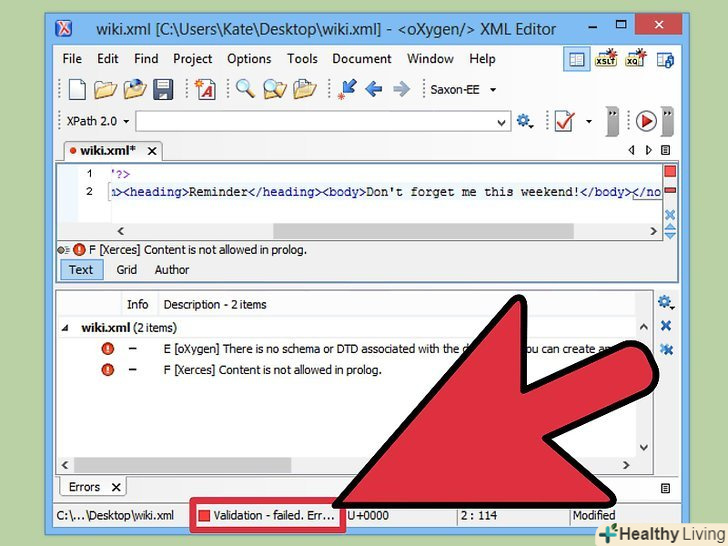Open the XPath 2.0 version dropdown
The width and height of the screenshot is (728, 546).
(x=126, y=122)
